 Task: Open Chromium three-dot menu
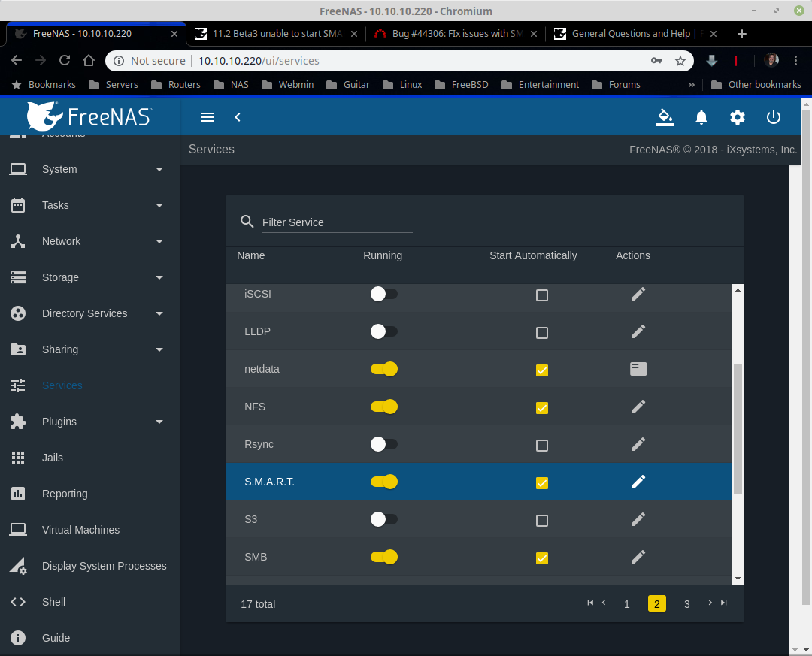796,61
